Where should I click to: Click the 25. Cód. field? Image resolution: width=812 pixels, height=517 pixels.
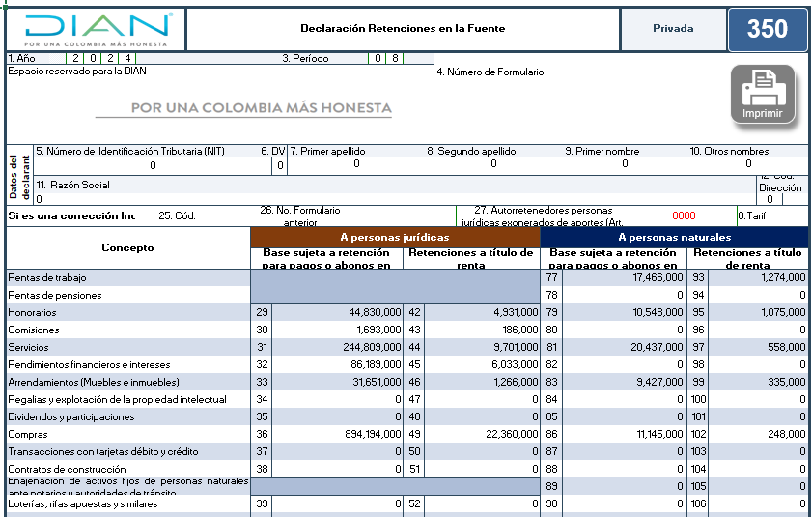tap(177, 215)
